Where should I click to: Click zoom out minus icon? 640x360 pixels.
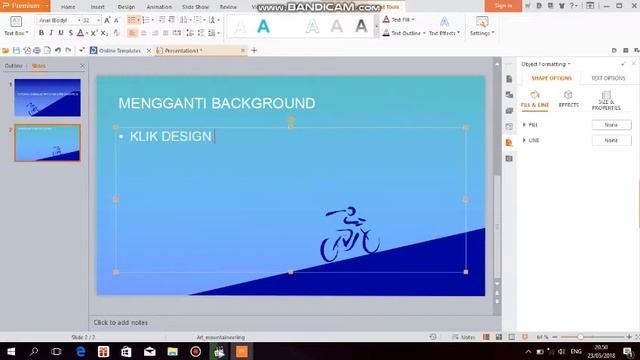coord(555,337)
